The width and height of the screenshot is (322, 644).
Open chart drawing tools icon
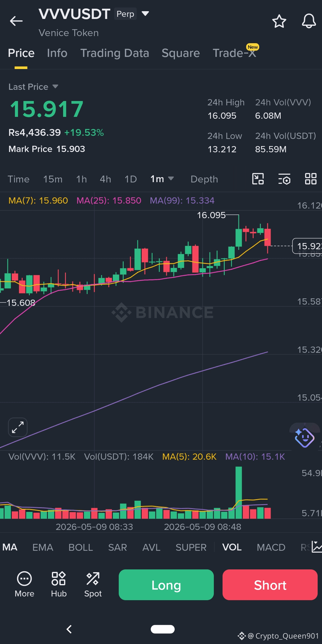coord(258,179)
